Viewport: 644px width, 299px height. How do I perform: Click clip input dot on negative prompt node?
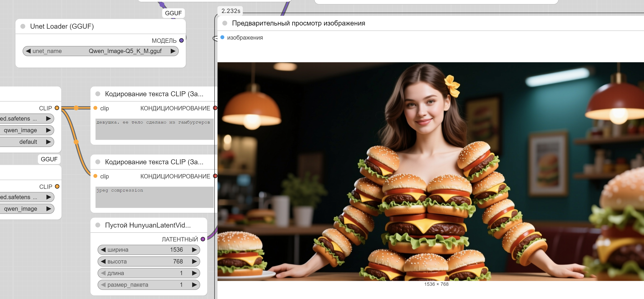pos(95,176)
